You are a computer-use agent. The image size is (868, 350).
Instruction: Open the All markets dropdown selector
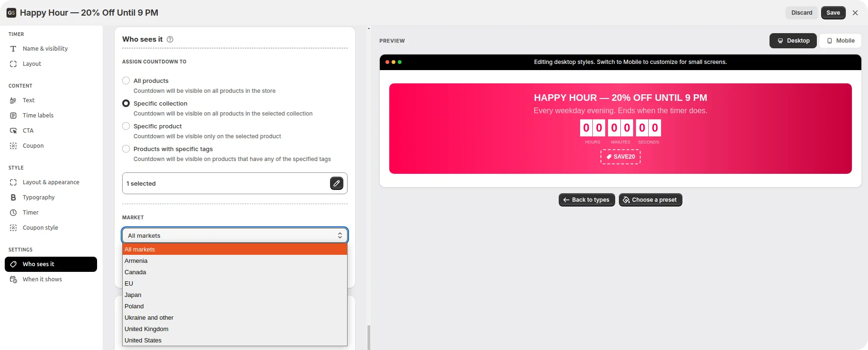click(x=235, y=235)
